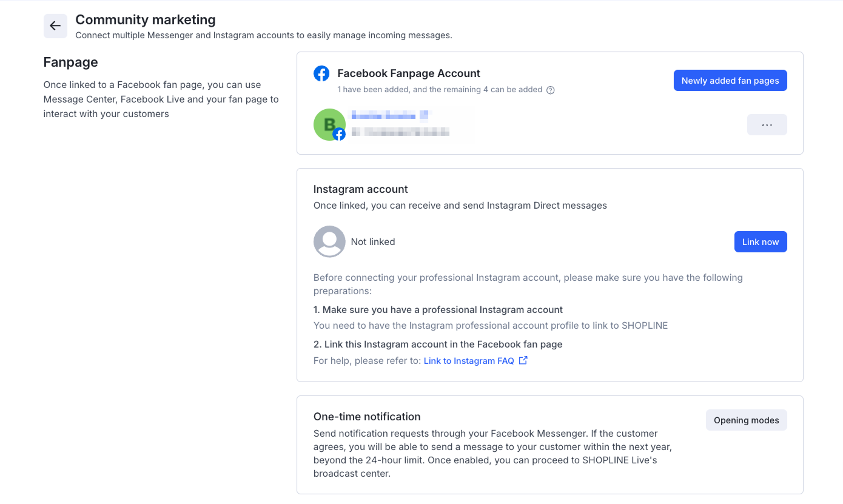Click the small Facebook badge on avatar

339,134
